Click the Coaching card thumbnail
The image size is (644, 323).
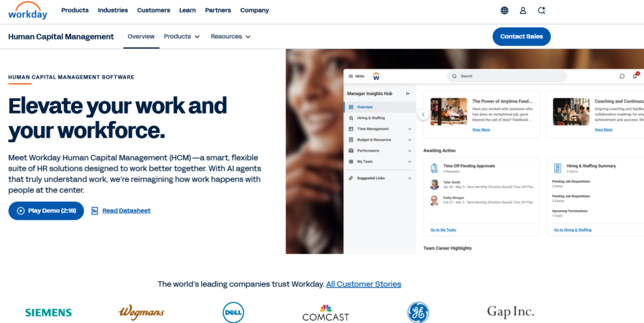click(571, 111)
